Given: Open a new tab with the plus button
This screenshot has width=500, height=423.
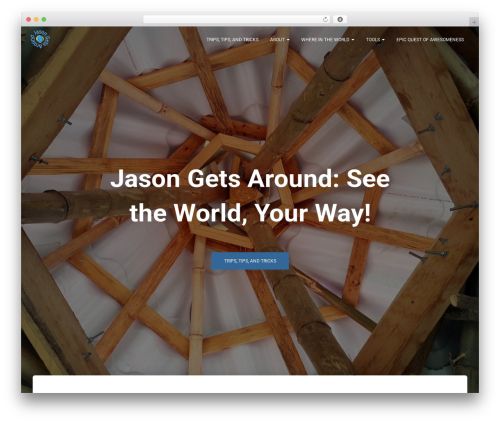Looking at the screenshot, I should tap(474, 22).
